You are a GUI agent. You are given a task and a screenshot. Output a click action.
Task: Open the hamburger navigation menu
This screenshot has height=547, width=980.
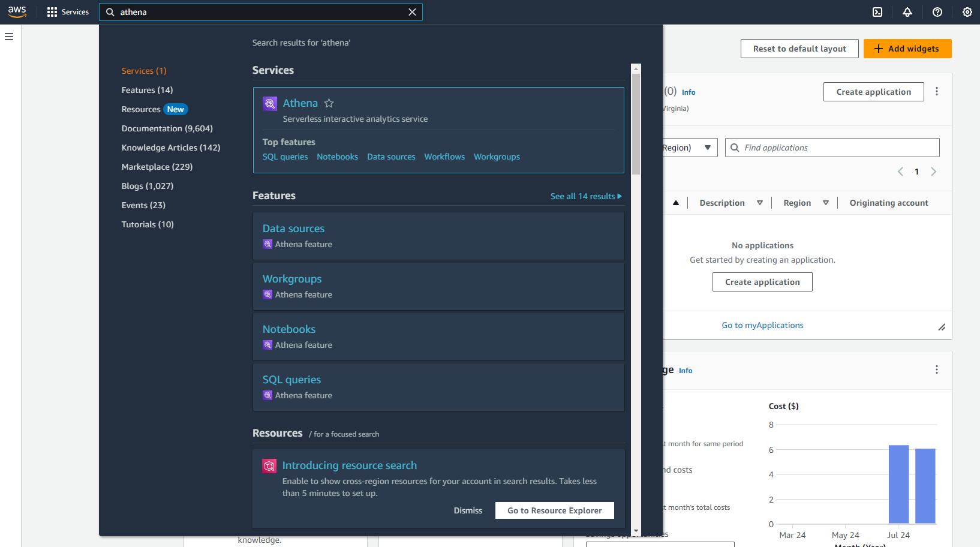tap(9, 37)
